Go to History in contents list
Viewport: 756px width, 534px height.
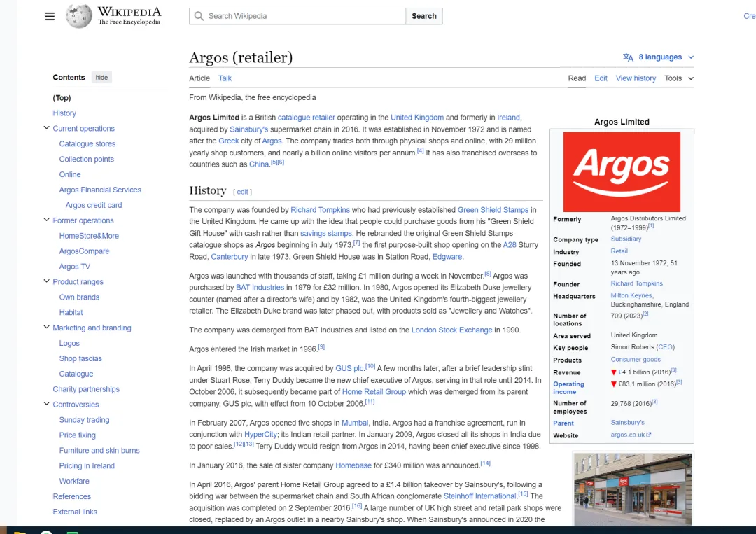pos(64,113)
